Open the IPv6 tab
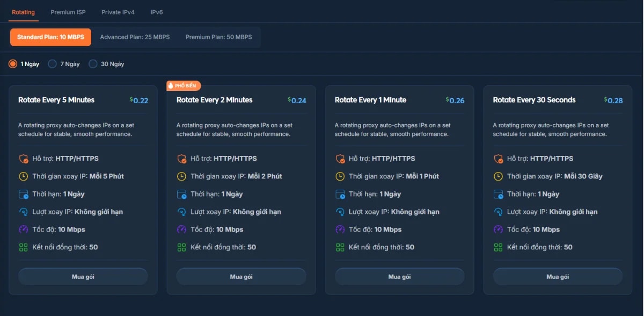 coord(156,11)
